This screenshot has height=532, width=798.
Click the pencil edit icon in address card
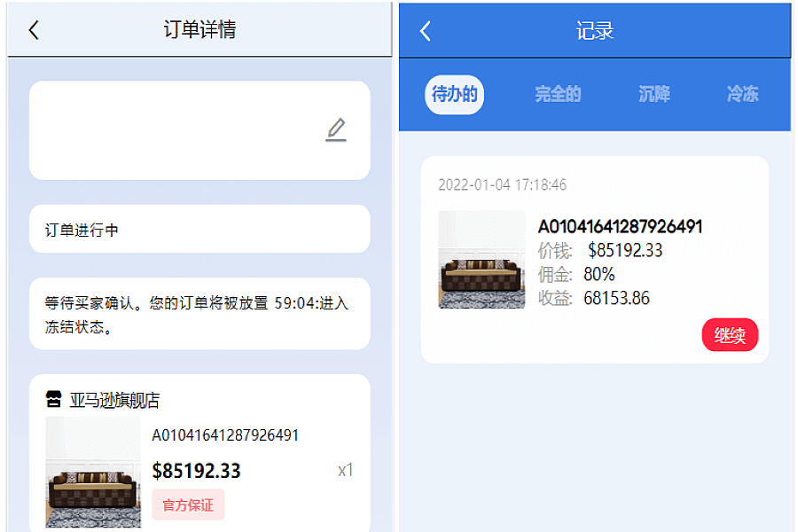(336, 129)
